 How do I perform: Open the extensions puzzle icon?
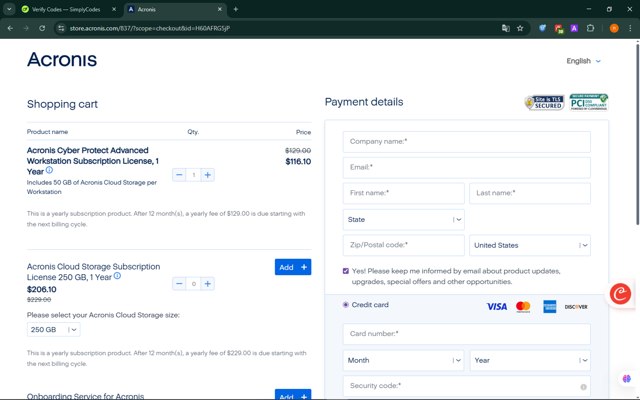(590, 28)
